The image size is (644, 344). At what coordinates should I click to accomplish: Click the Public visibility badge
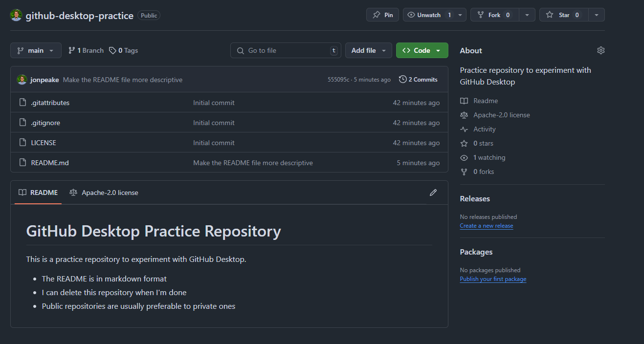149,16
